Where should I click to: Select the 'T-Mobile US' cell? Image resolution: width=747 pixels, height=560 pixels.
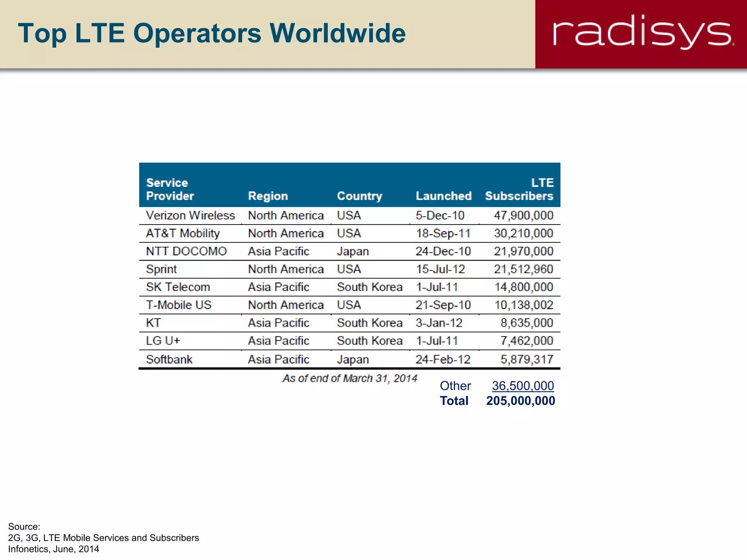tap(179, 305)
